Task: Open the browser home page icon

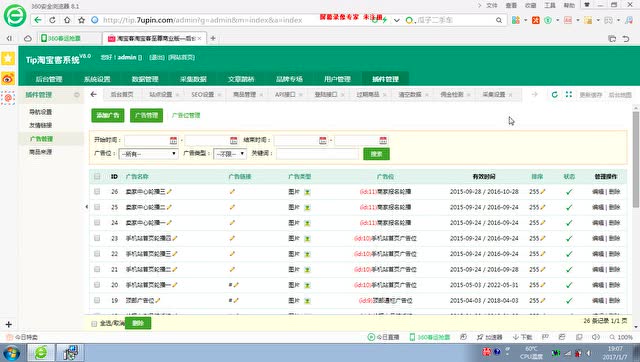Action: (x=67, y=20)
